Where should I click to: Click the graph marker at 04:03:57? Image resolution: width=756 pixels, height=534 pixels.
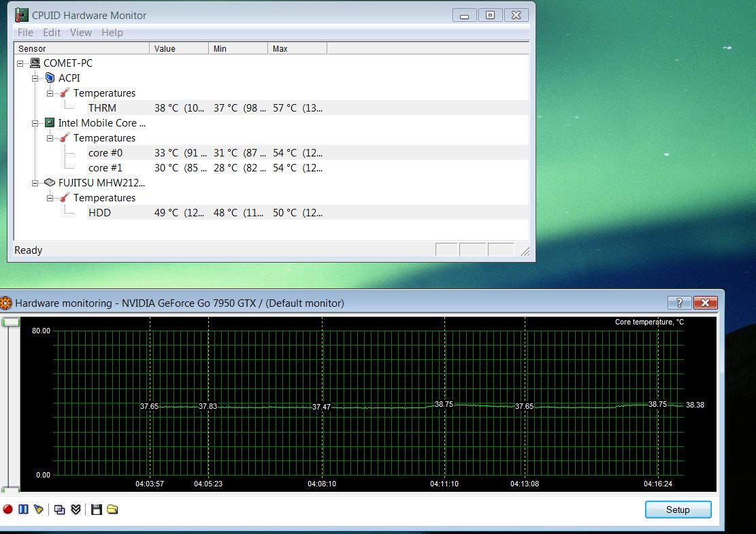[x=150, y=406]
